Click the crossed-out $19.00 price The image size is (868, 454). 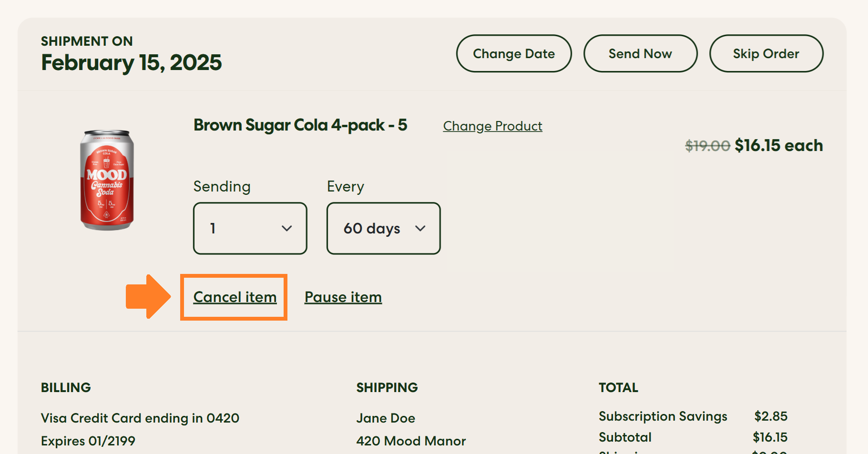707,146
